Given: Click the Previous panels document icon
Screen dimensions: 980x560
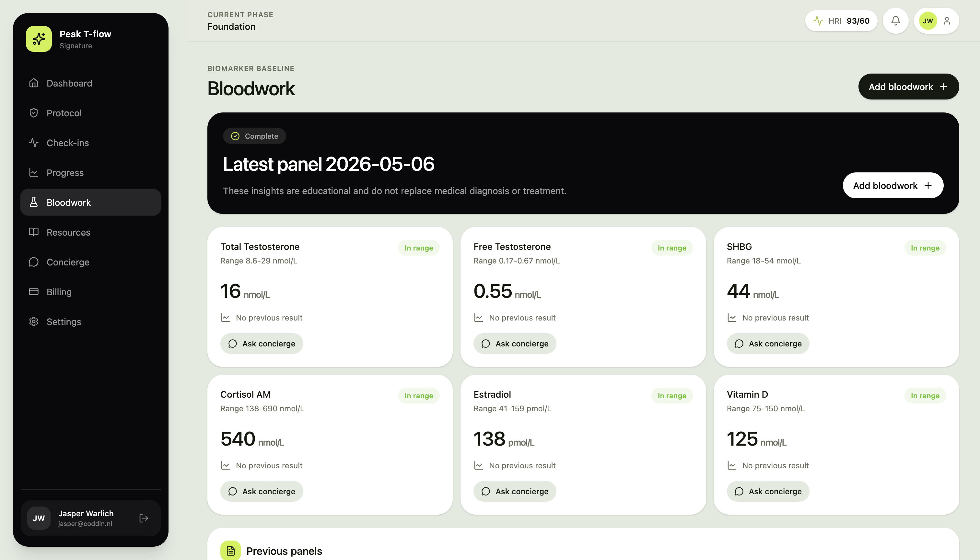Looking at the screenshot, I should pos(231,551).
